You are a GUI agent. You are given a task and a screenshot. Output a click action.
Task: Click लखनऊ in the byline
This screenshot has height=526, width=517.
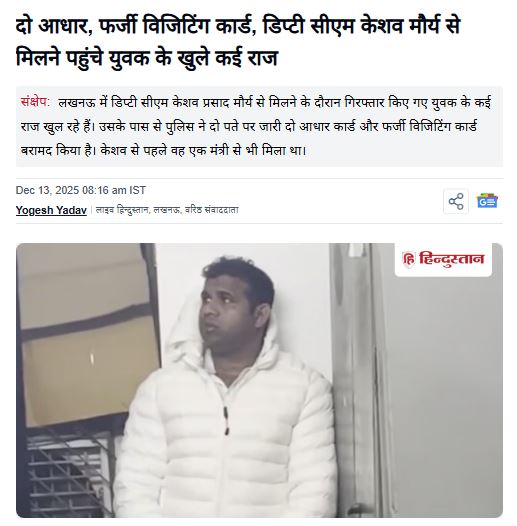point(166,210)
